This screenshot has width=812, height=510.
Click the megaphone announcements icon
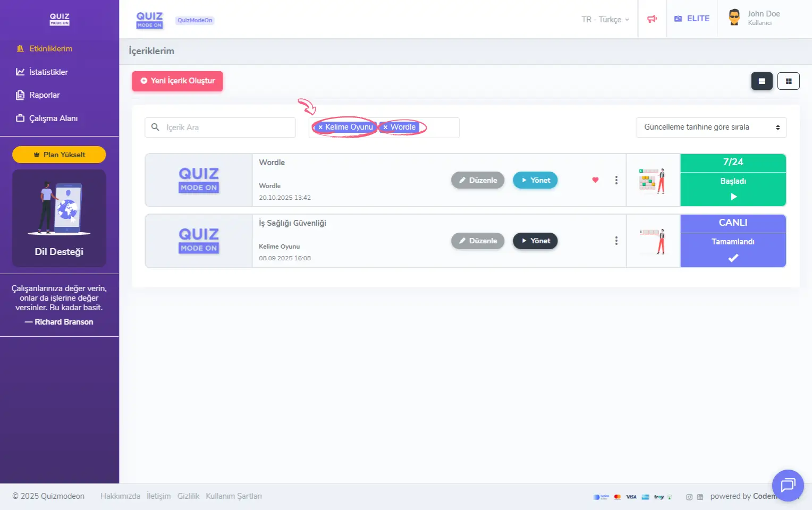(652, 19)
